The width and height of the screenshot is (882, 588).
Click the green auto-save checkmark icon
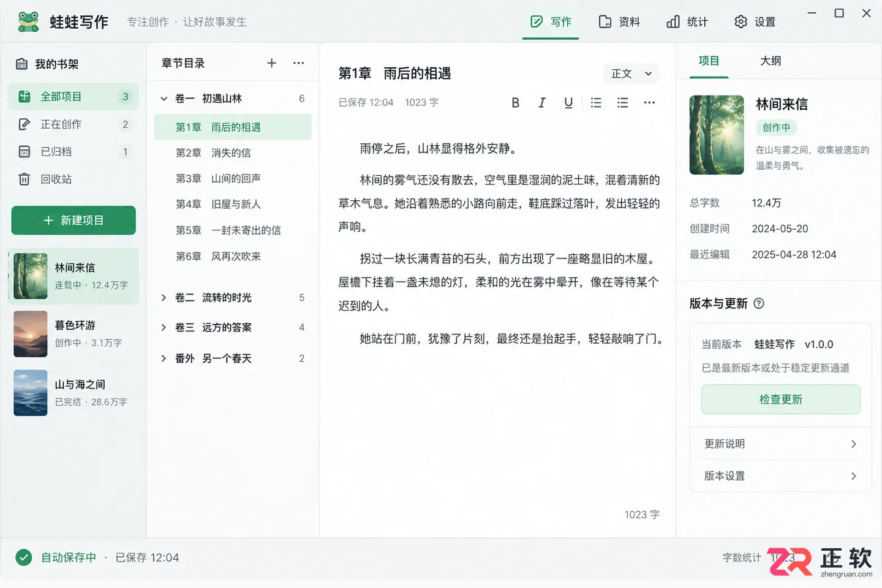[24, 557]
